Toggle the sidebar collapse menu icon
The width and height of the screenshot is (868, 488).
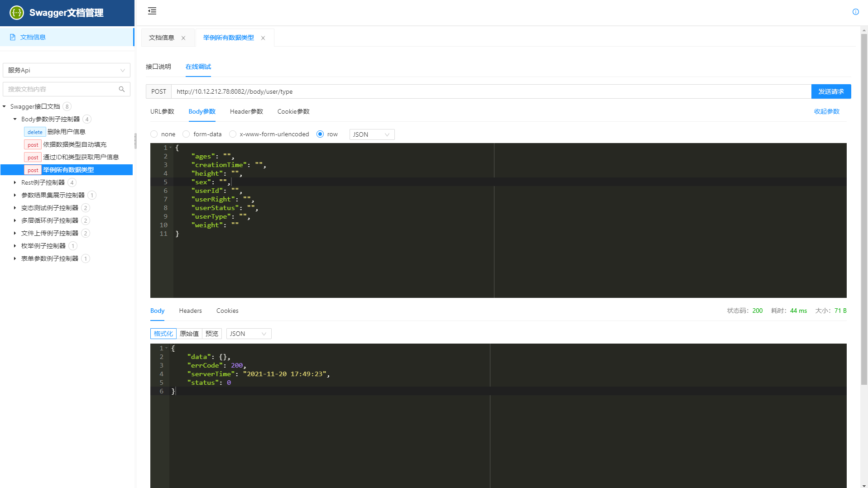(152, 11)
